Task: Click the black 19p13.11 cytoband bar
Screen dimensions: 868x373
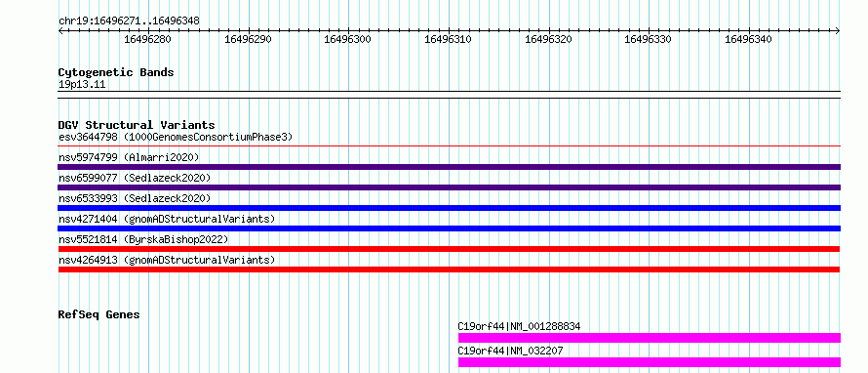Action: 449,95
